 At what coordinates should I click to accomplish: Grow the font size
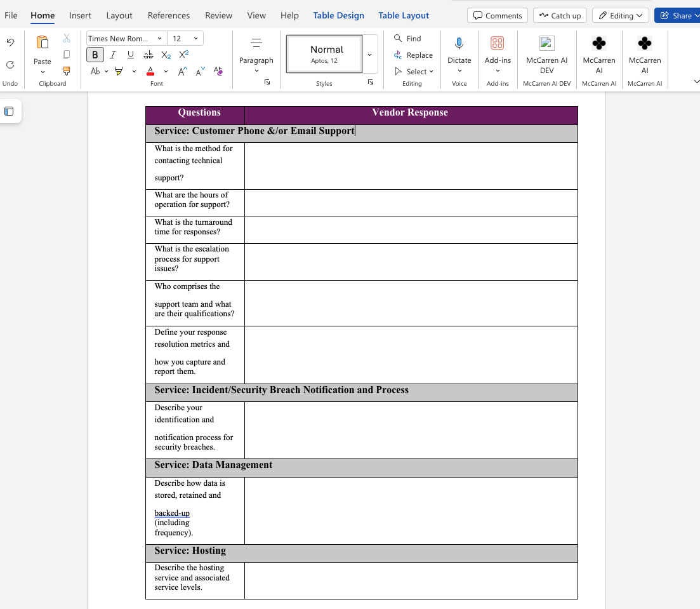pos(183,71)
